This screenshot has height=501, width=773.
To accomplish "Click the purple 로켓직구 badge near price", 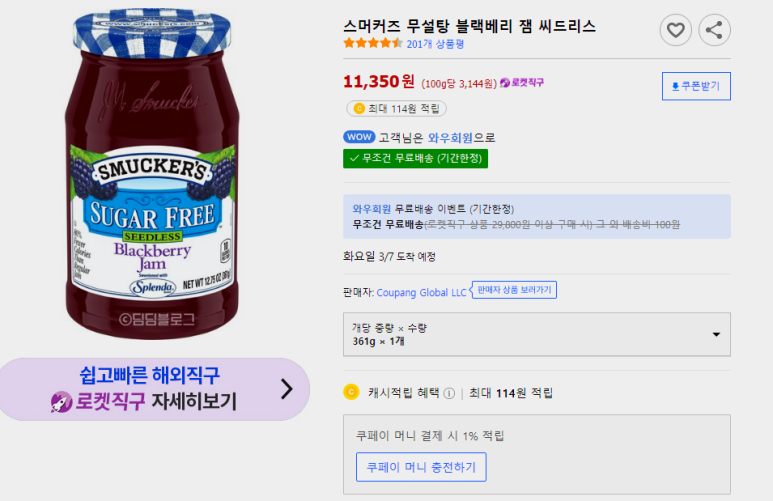I will [x=522, y=82].
